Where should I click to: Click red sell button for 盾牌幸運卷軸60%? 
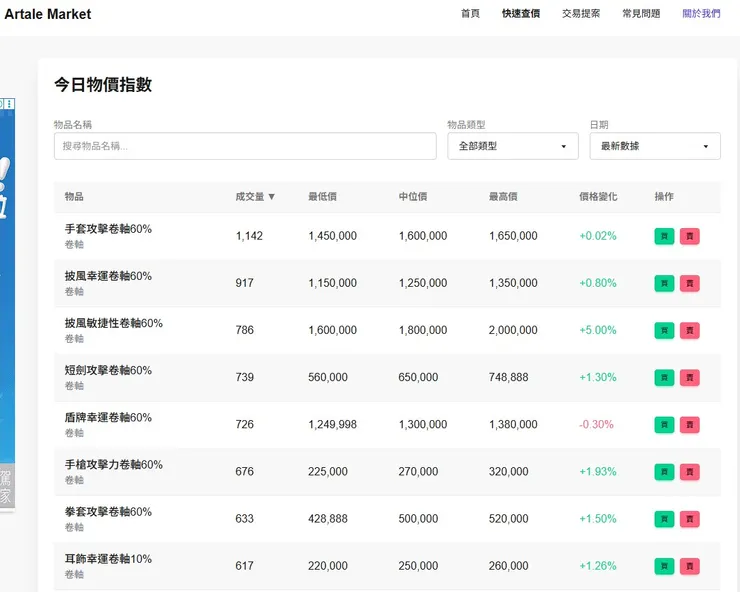click(690, 425)
